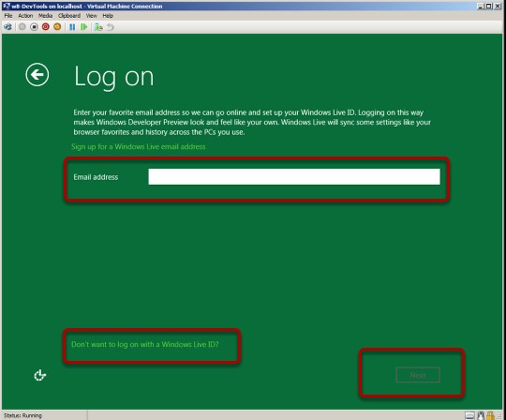506x420 pixels.
Task: Click Sign up for Windows Live email link
Action: 139,146
